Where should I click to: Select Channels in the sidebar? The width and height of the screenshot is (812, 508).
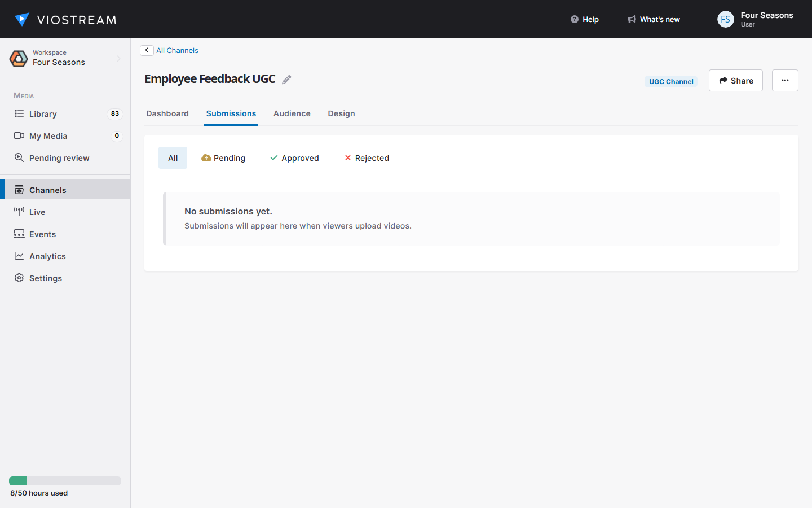(x=65, y=190)
